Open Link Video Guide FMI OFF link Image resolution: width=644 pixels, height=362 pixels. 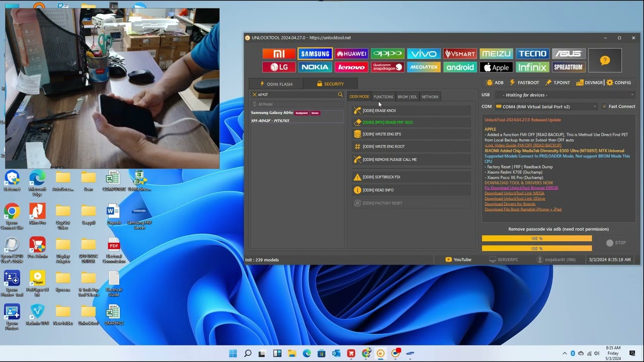pos(523,145)
